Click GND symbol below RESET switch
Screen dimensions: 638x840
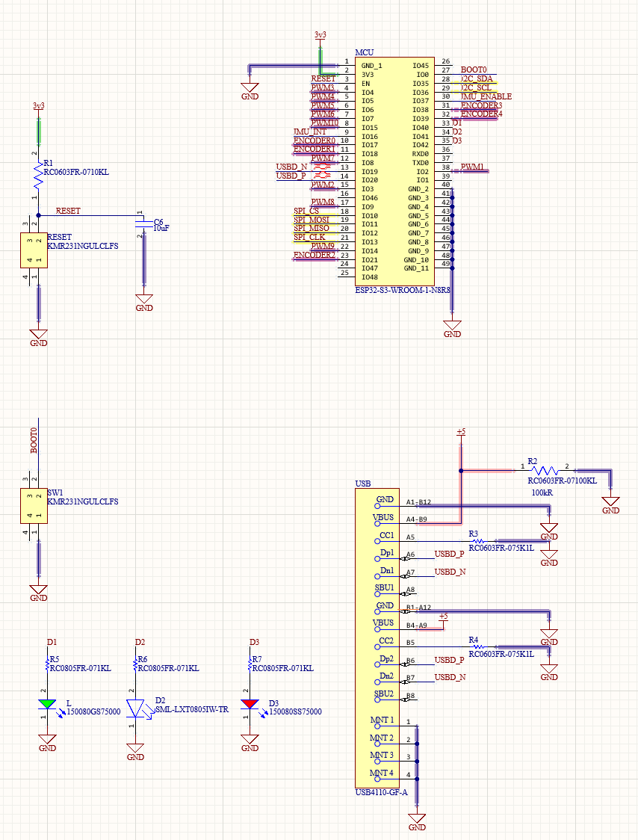click(39, 338)
